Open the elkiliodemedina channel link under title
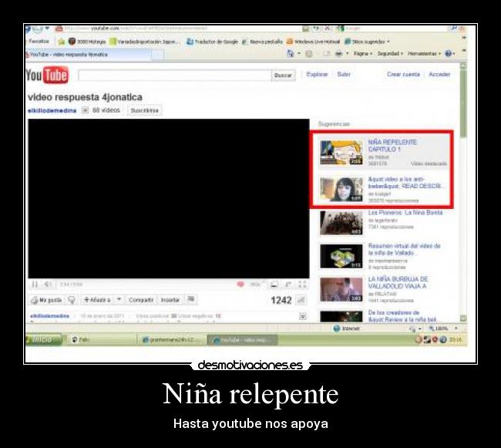The image size is (501, 448). pos(52,110)
